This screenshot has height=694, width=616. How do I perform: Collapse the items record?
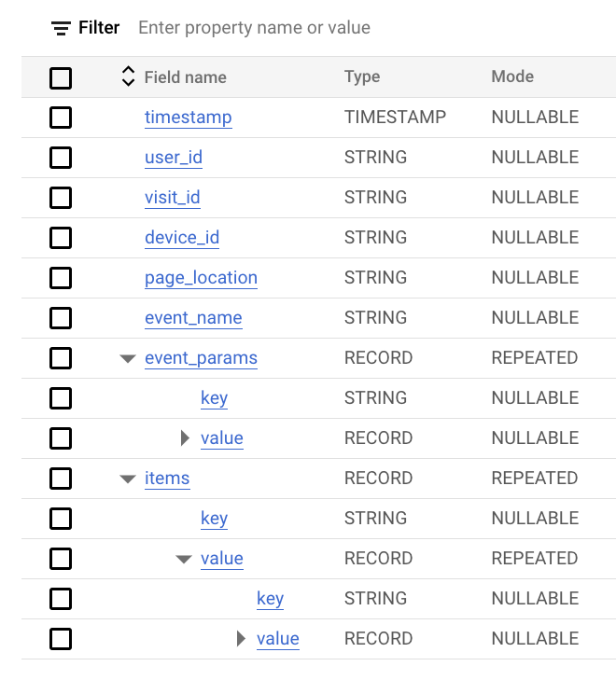pyautogui.click(x=128, y=479)
